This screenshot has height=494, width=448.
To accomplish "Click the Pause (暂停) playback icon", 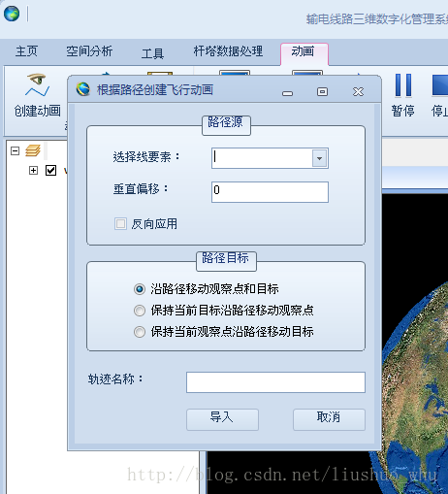I will (x=403, y=85).
